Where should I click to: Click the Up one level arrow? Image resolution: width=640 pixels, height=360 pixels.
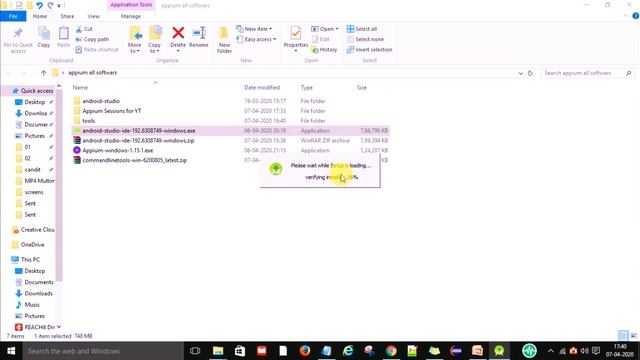tap(43, 73)
